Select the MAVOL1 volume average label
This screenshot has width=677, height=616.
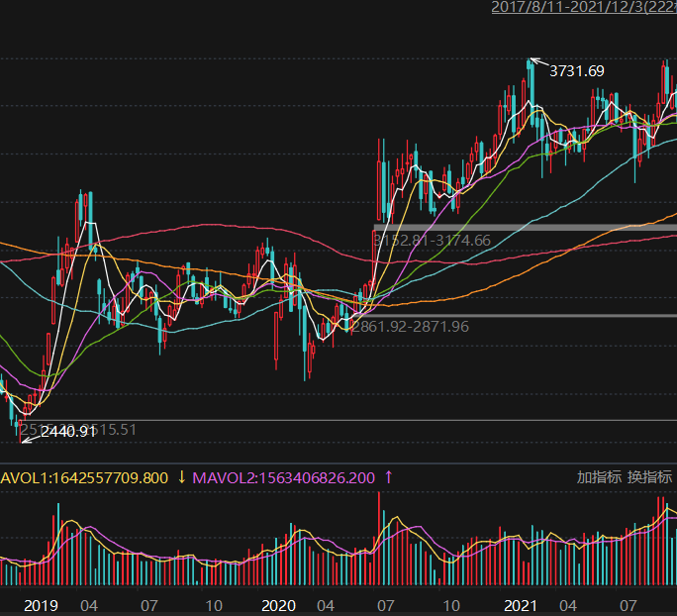(84, 477)
